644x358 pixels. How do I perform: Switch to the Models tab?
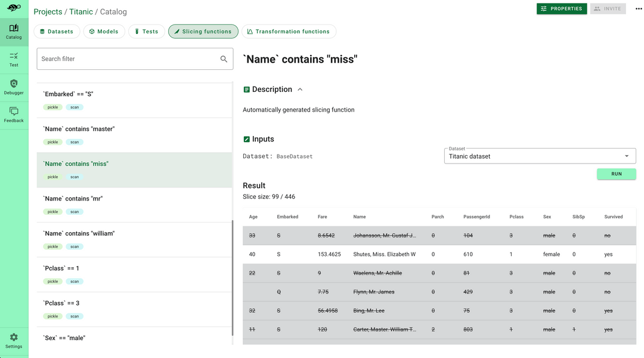click(x=104, y=32)
